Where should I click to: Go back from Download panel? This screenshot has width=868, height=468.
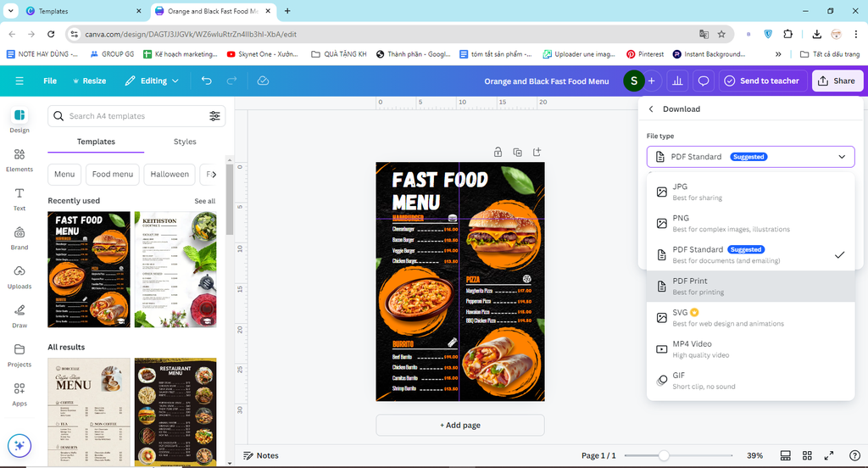[x=651, y=109]
